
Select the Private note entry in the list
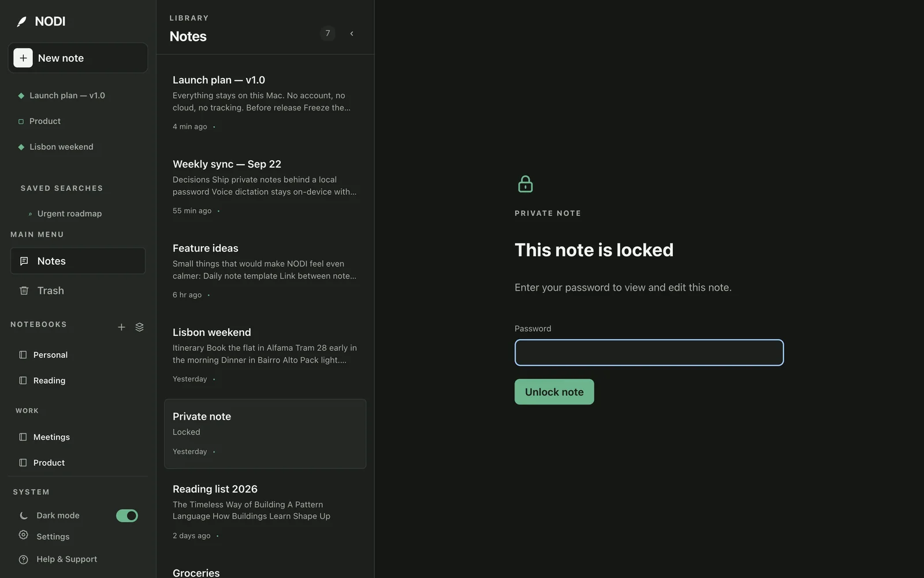pyautogui.click(x=265, y=433)
